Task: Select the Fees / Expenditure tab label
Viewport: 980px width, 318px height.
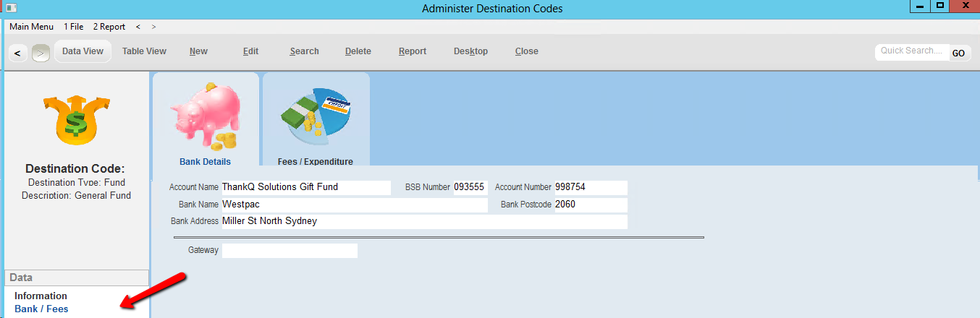Action: tap(316, 162)
